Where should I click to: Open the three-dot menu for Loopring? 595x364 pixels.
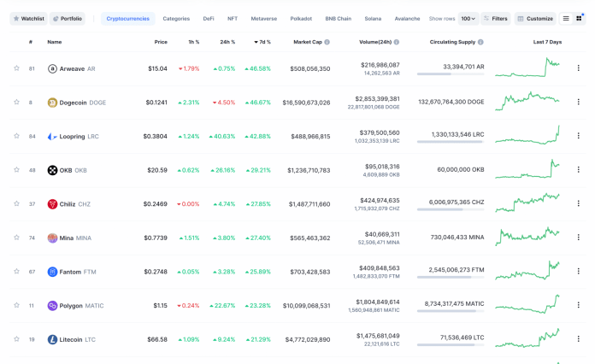coord(578,136)
